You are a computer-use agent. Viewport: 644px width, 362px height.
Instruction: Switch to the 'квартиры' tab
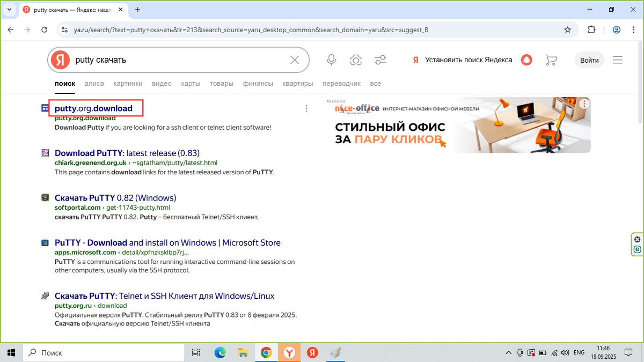click(298, 84)
